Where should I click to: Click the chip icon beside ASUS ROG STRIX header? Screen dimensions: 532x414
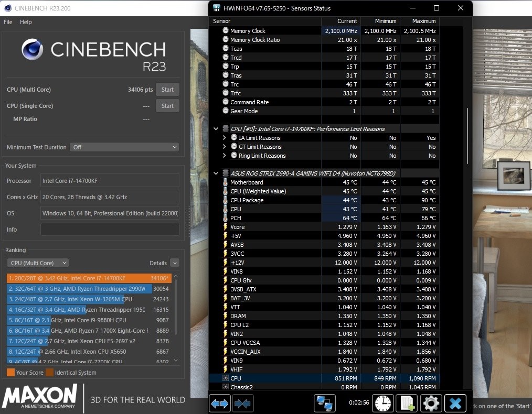pos(225,173)
